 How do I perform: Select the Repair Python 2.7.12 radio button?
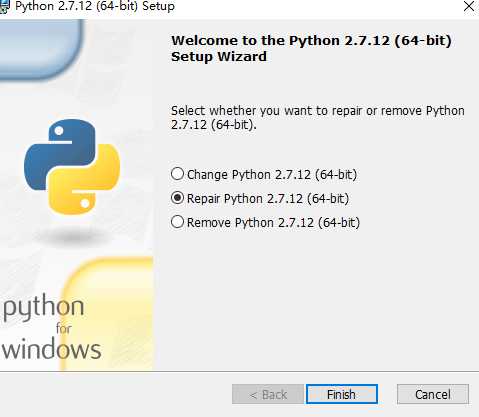pos(177,198)
